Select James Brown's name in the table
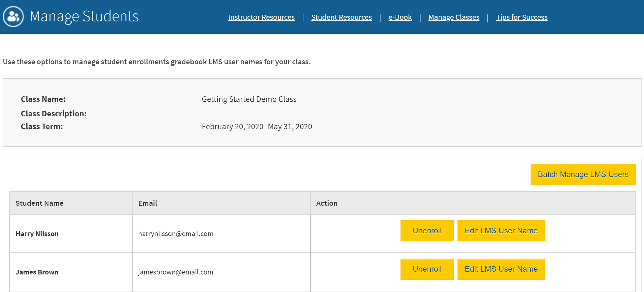 tap(37, 272)
